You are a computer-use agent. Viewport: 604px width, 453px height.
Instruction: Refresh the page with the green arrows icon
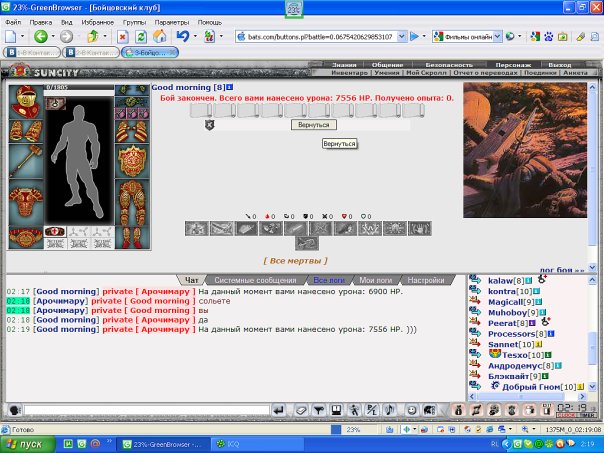pyautogui.click(x=141, y=37)
